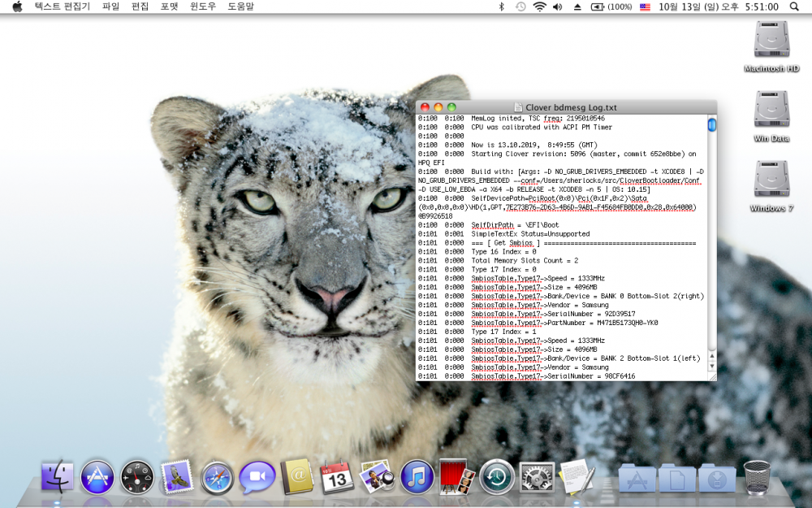Click the blue scrollbar thumb
812x508 pixels.
pos(712,124)
